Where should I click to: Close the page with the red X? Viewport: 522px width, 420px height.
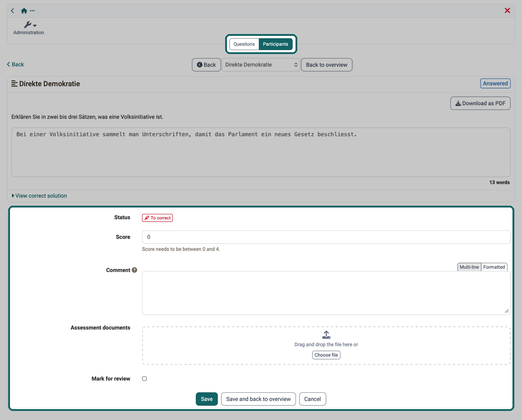point(507,10)
